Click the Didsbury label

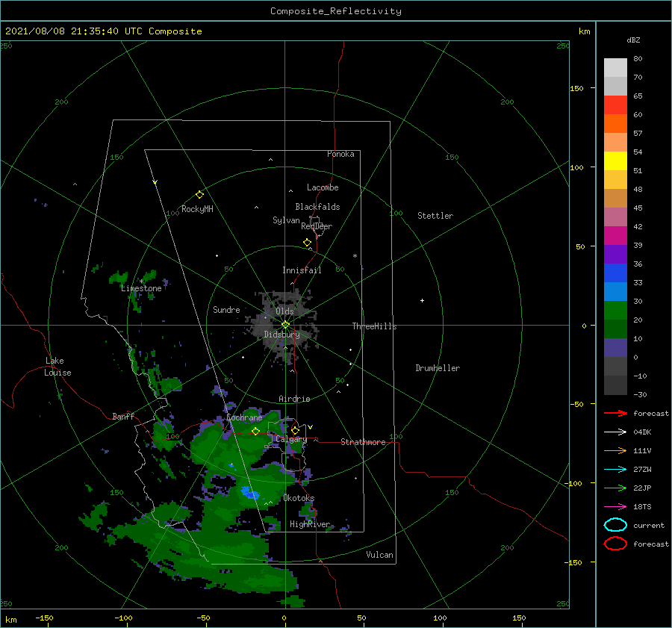(281, 335)
